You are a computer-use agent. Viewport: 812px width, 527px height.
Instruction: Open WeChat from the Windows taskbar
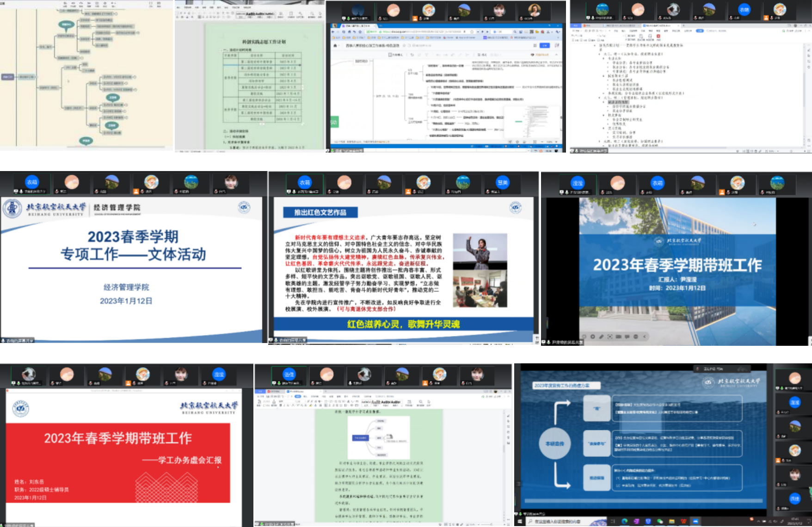coord(660,521)
